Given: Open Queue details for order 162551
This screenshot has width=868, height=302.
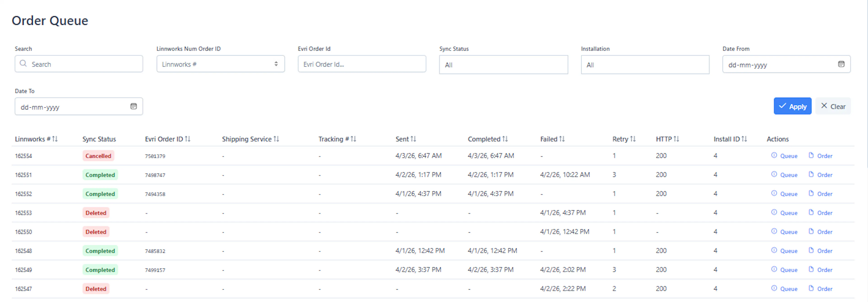Looking at the screenshot, I should point(784,175).
